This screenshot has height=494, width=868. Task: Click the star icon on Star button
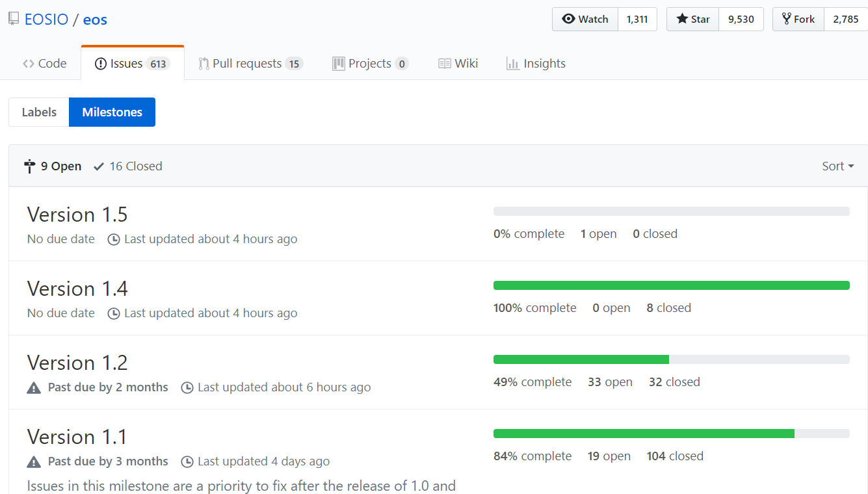tap(682, 19)
